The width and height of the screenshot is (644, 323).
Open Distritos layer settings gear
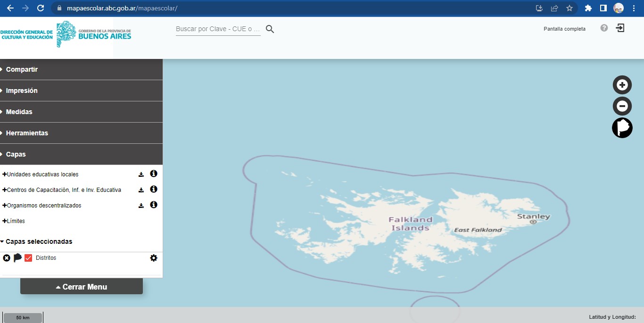pyautogui.click(x=153, y=258)
